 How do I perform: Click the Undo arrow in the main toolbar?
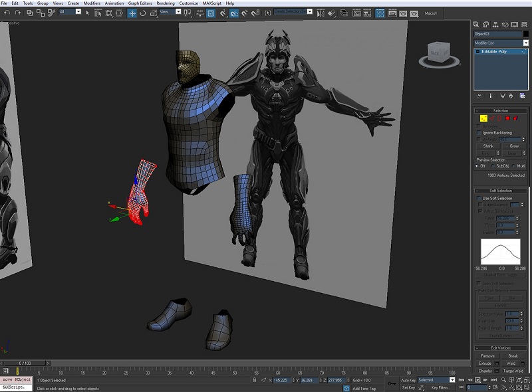[7, 13]
